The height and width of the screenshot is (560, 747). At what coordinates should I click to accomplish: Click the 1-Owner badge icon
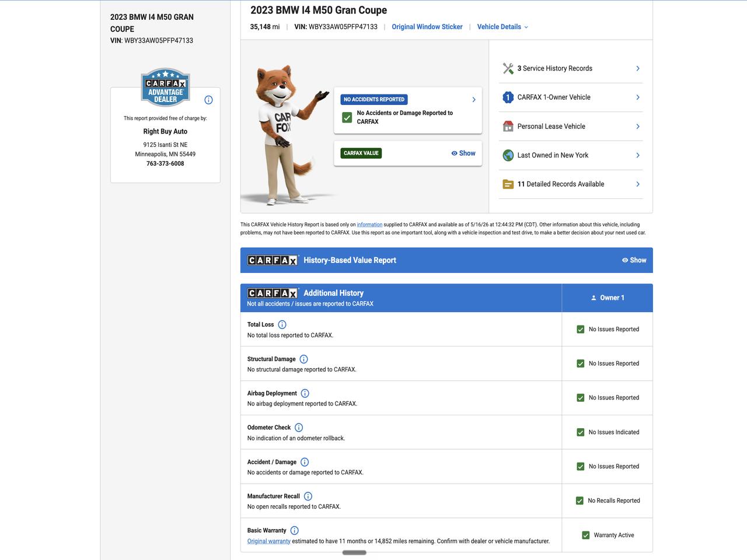(x=508, y=97)
